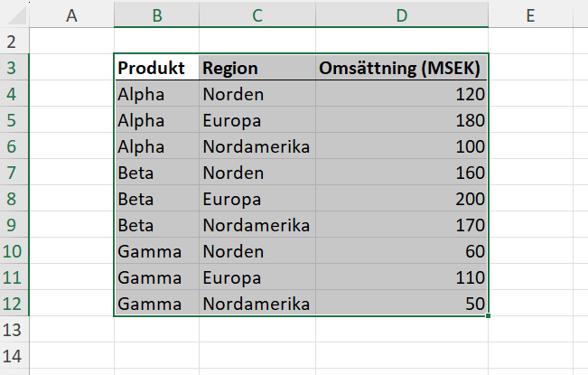Click the "Europa" cell in row 11
The width and height of the screenshot is (588, 375).
(257, 277)
